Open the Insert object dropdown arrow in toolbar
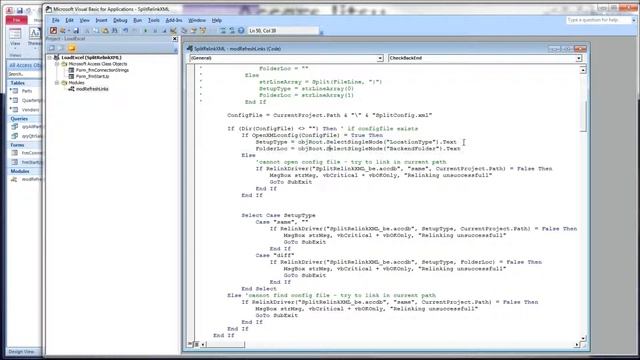This screenshot has height=360, width=640. pyautogui.click(x=69, y=31)
